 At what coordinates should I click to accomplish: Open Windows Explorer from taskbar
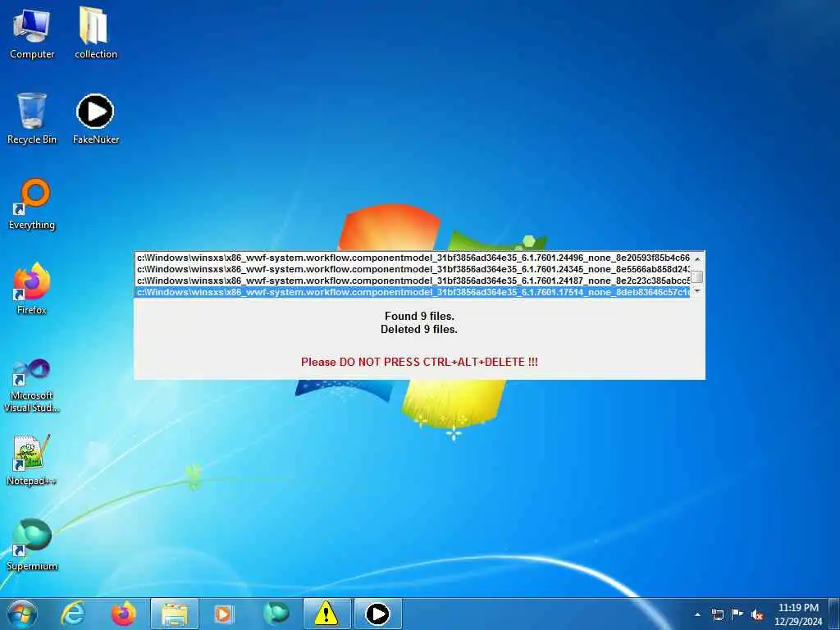coord(175,614)
